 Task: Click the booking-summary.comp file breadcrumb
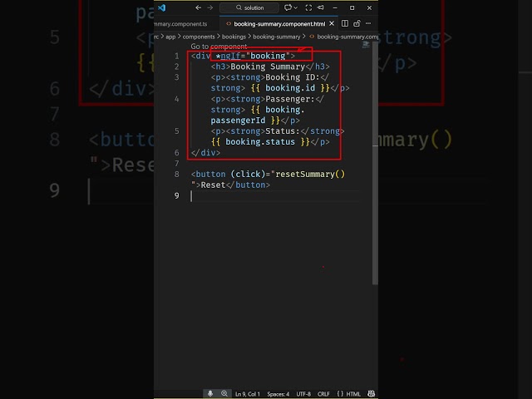tap(343, 37)
